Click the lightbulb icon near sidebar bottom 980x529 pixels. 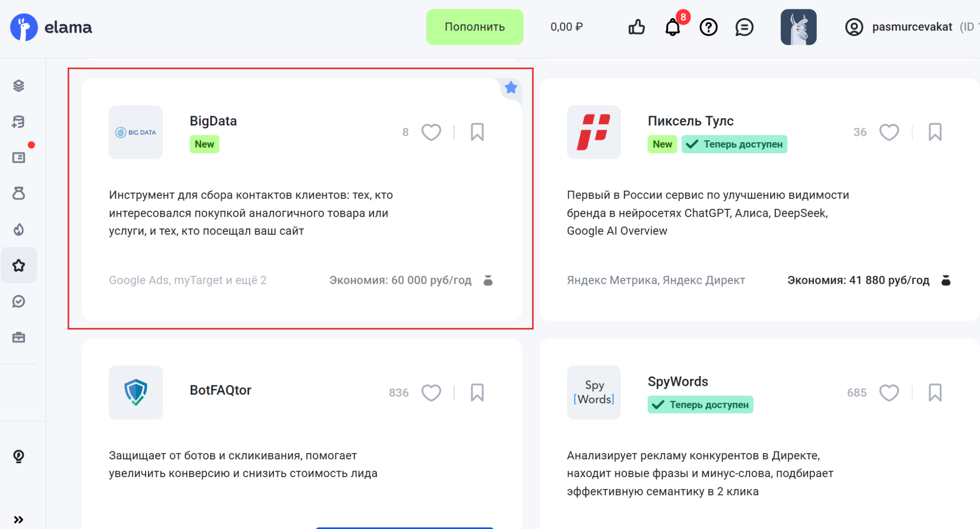tap(19, 456)
